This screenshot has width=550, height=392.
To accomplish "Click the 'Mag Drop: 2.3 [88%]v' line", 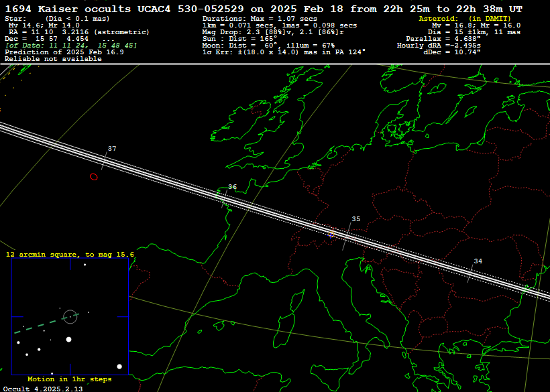I will 273,32.
